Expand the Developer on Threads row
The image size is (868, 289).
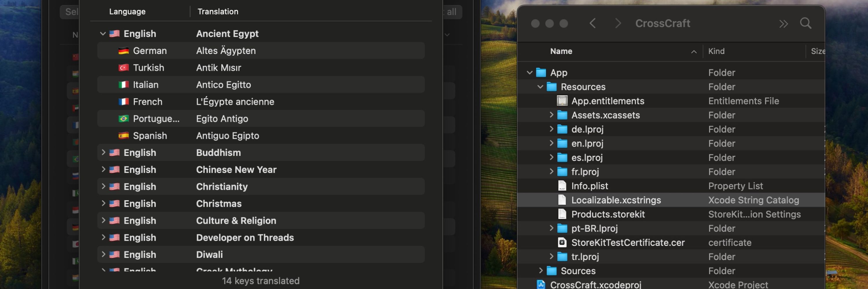(x=104, y=238)
